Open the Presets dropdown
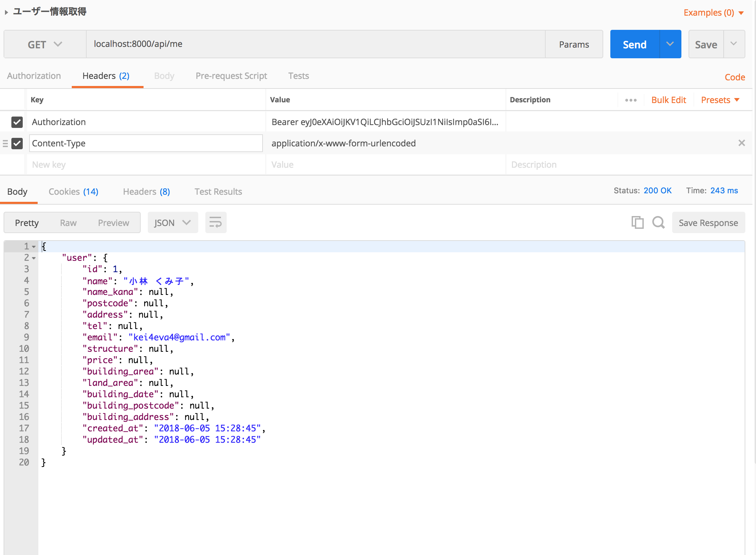 pos(720,100)
